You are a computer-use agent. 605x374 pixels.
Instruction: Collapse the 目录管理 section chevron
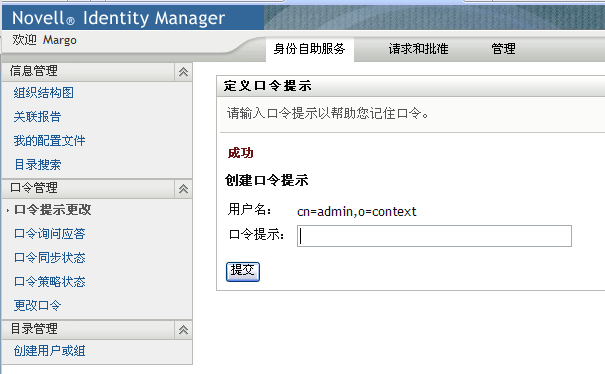tap(183, 330)
